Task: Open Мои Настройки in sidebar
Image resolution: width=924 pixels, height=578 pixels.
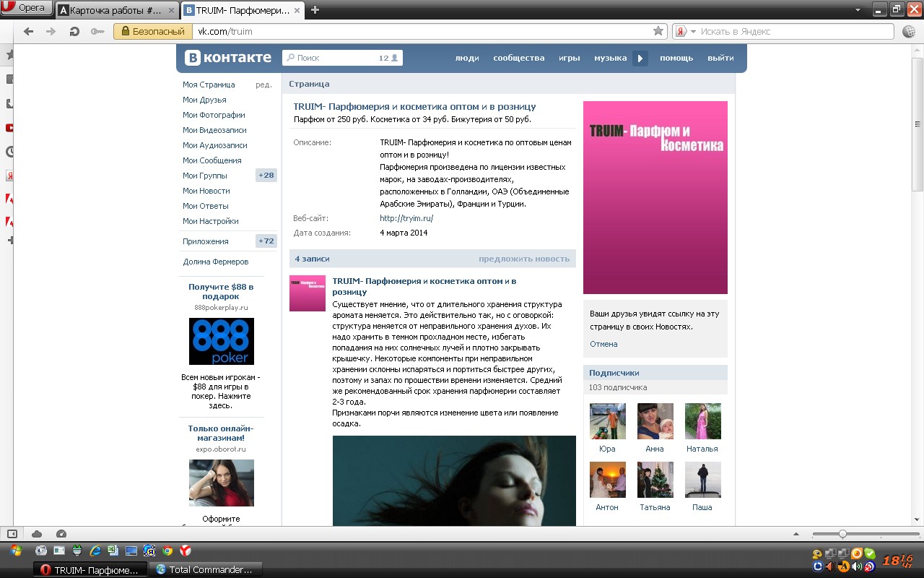Action: click(211, 221)
